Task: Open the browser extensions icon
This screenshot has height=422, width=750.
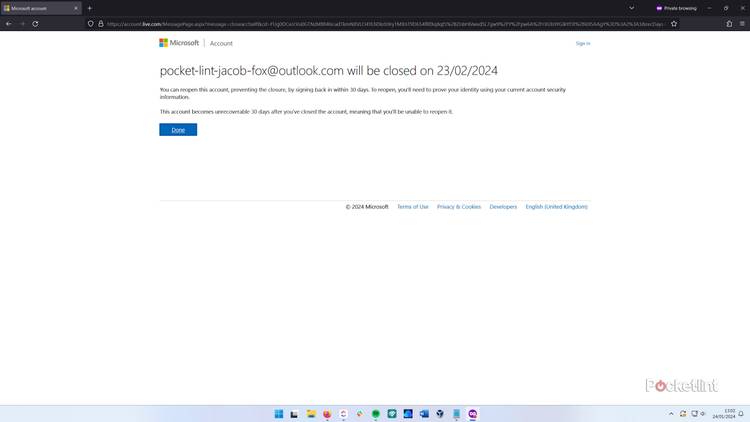Action: pos(729,23)
